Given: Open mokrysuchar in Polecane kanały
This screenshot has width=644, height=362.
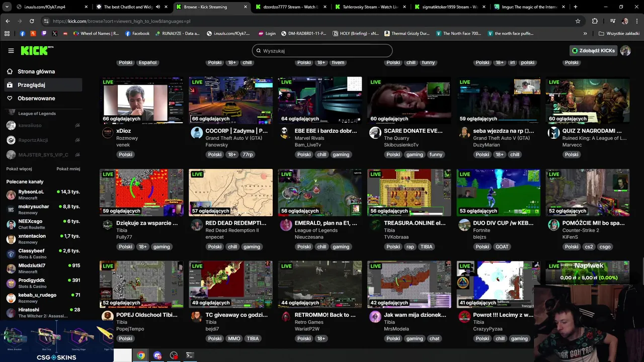Looking at the screenshot, I should click(42, 209).
